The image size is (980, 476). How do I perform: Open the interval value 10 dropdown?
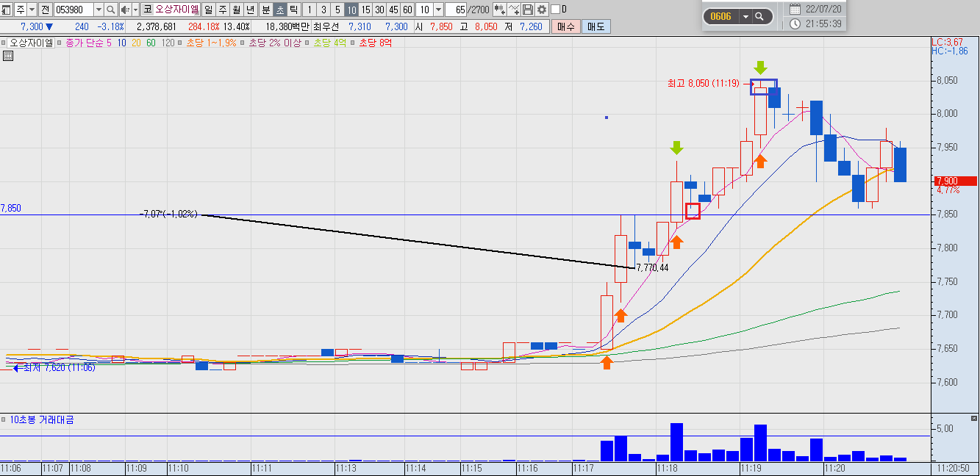coord(438,10)
